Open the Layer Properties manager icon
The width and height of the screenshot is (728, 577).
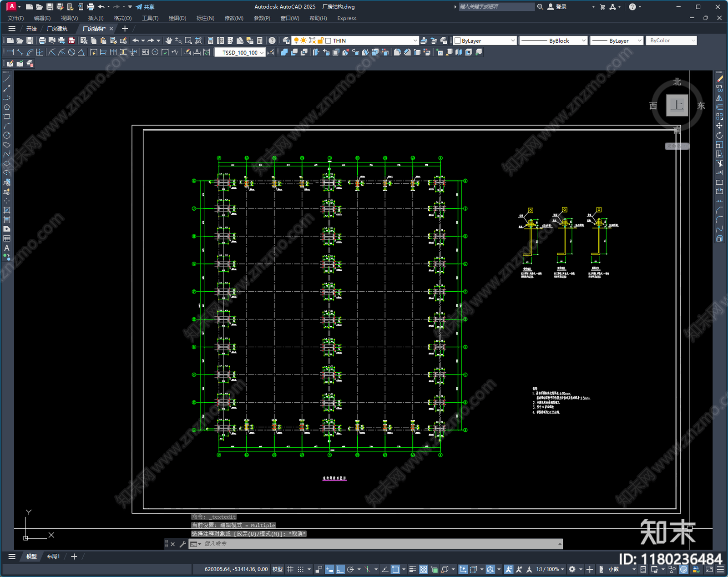[286, 40]
